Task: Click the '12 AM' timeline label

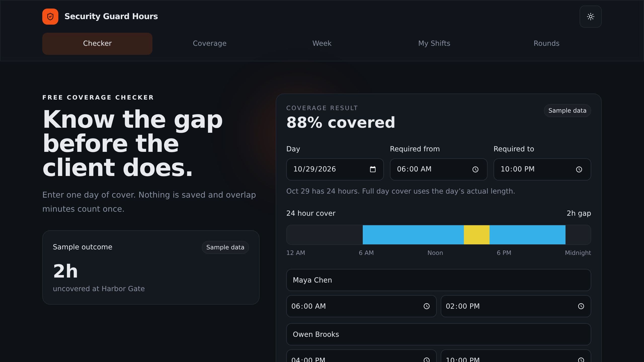Action: click(296, 253)
